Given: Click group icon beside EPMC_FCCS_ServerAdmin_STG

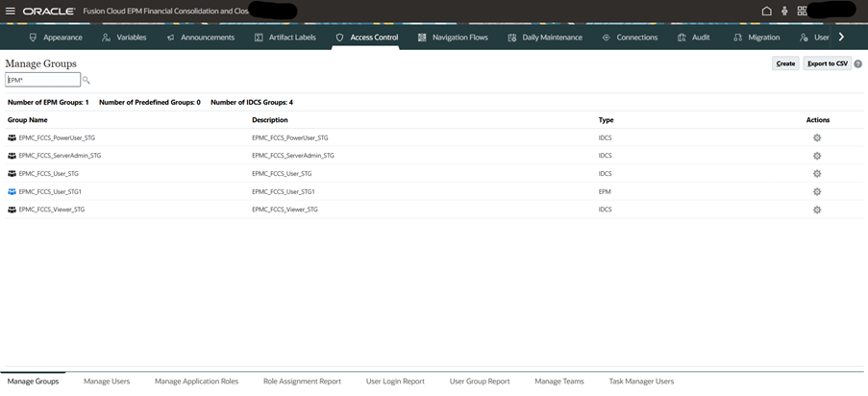Looking at the screenshot, I should [12, 156].
